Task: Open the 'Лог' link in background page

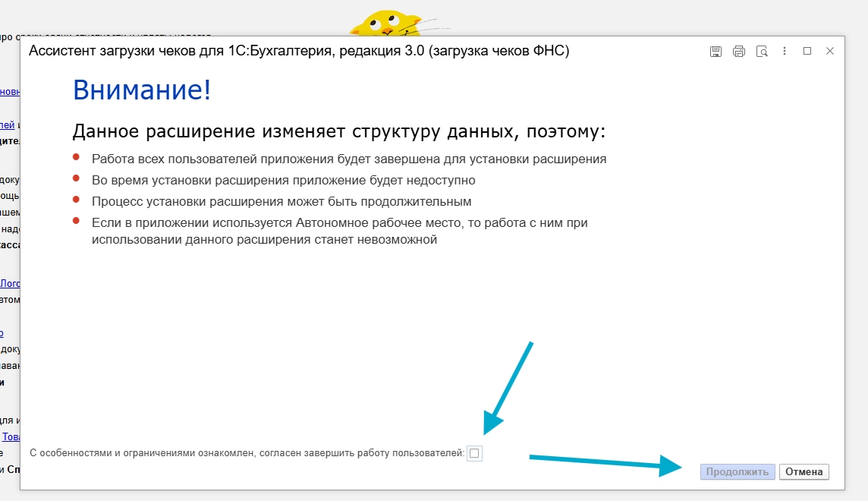Action: 10,283
